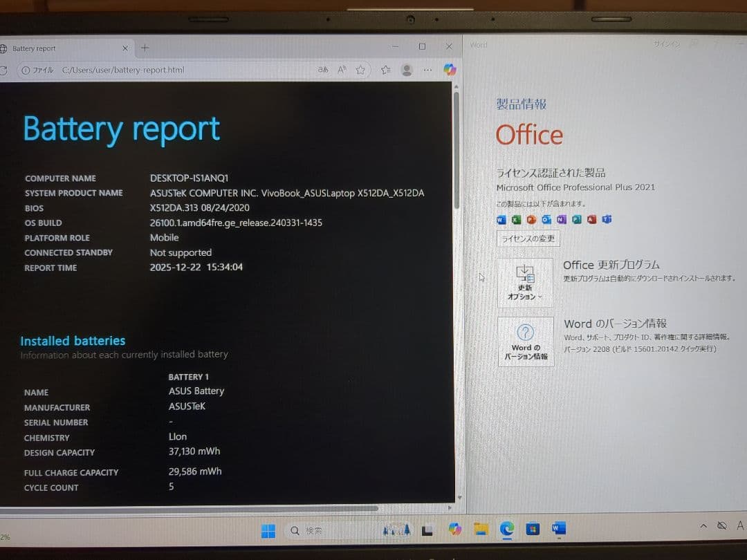Click the Access icon under the license info
Screen dimensions: 747x560
(591, 220)
